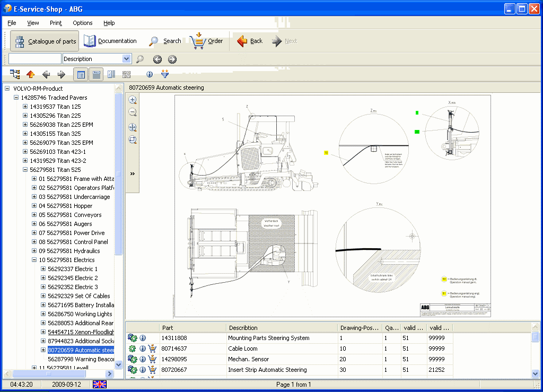Click the Mounting Parts Steering System cell
Image resolution: width=543 pixels, height=392 pixels.
point(282,338)
